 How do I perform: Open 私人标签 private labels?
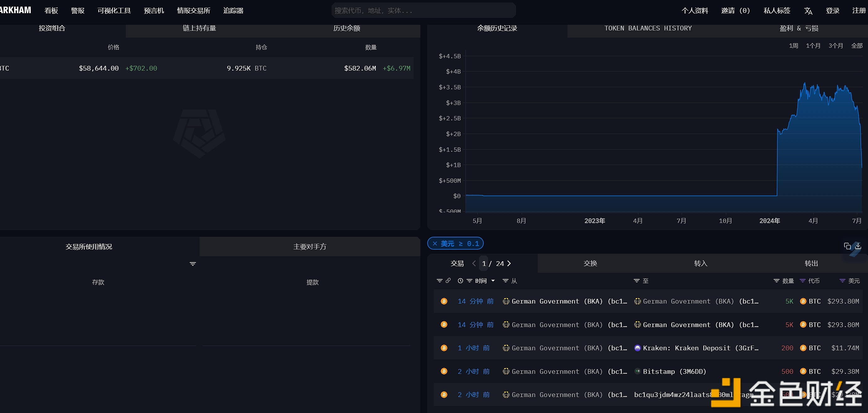click(x=777, y=11)
